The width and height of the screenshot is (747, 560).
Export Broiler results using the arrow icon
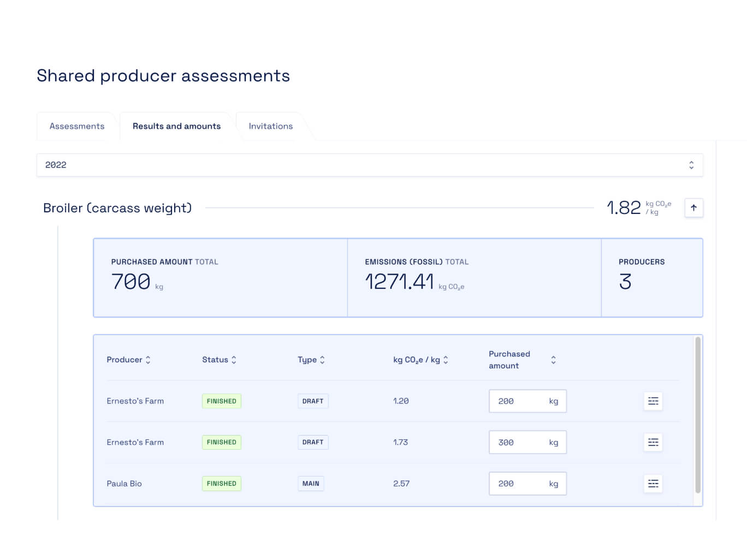(x=693, y=208)
